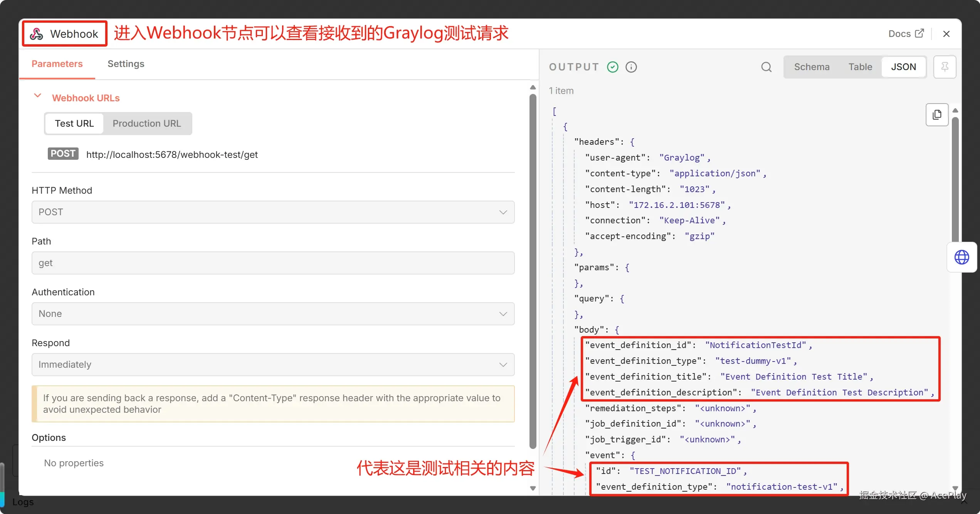Click the info icon next to OUTPUT
This screenshot has height=514, width=980.
(x=631, y=67)
